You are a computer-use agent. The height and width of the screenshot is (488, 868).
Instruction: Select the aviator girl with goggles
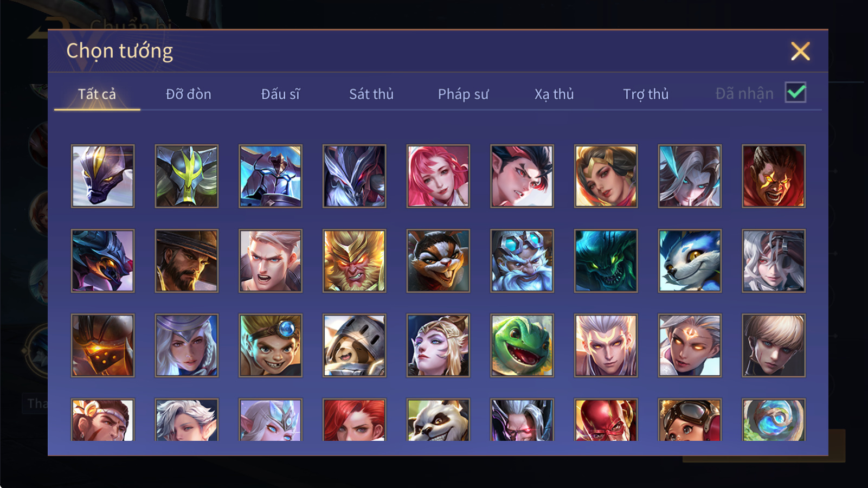690,420
